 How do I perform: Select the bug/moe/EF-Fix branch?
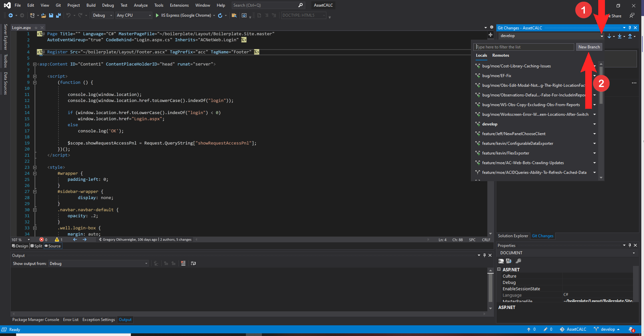point(497,76)
